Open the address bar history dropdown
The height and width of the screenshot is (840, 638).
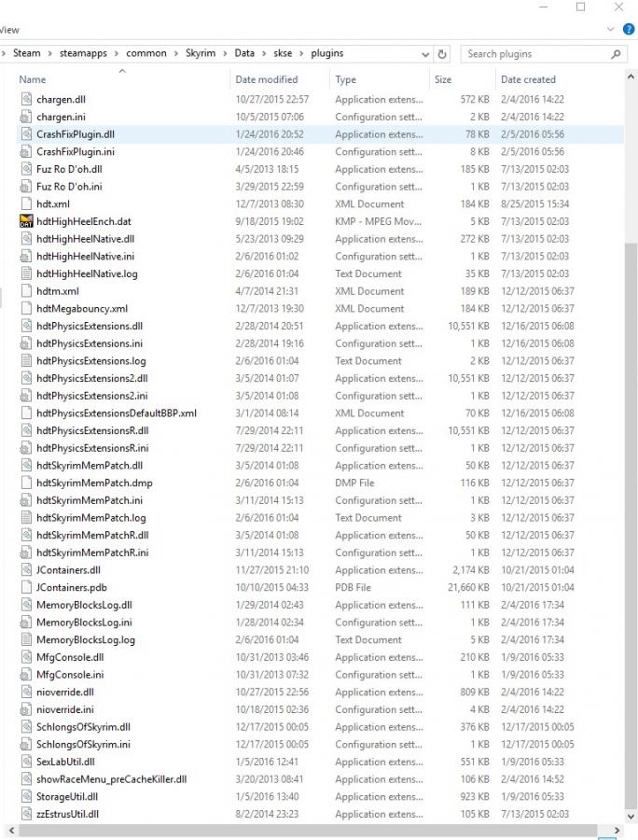[425, 55]
